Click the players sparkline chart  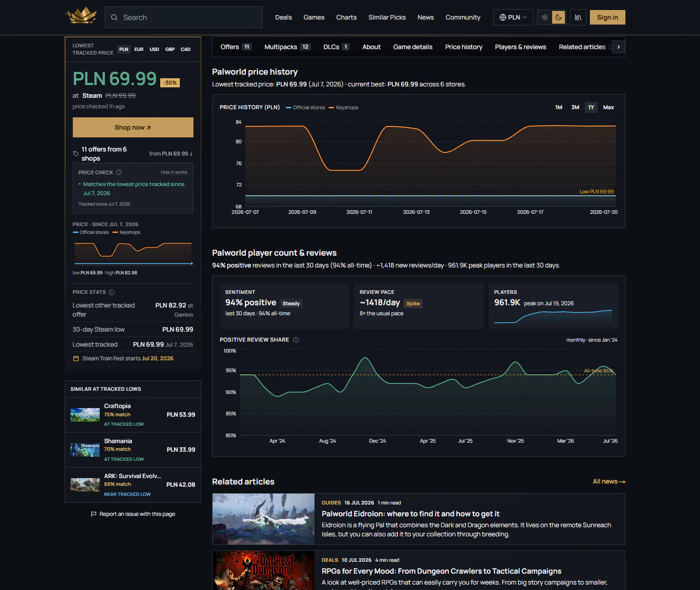[x=553, y=316]
